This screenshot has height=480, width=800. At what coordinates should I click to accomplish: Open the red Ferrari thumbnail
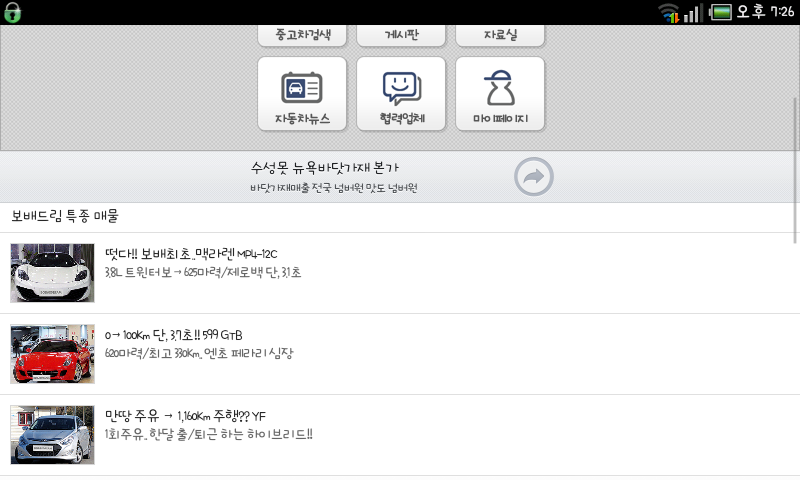pos(53,354)
